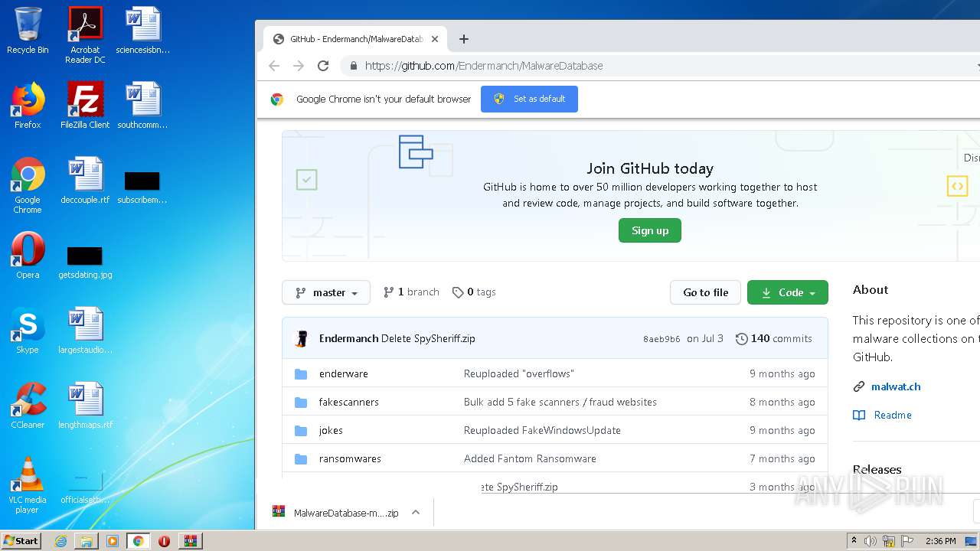
Task: Expand the green Code dropdown
Action: tap(787, 292)
